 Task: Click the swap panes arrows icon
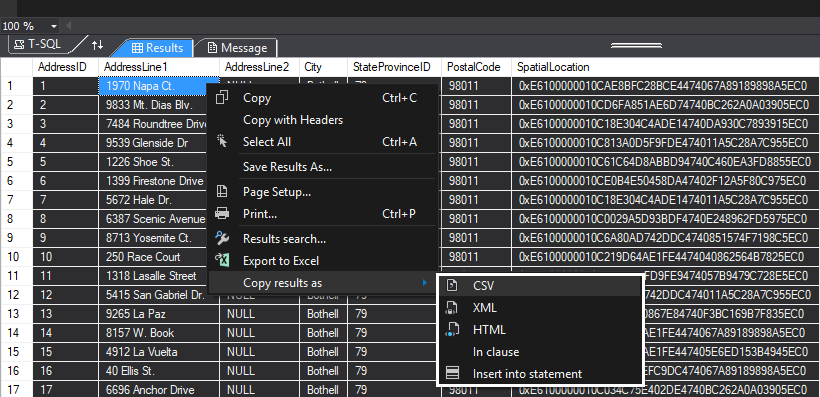97,45
